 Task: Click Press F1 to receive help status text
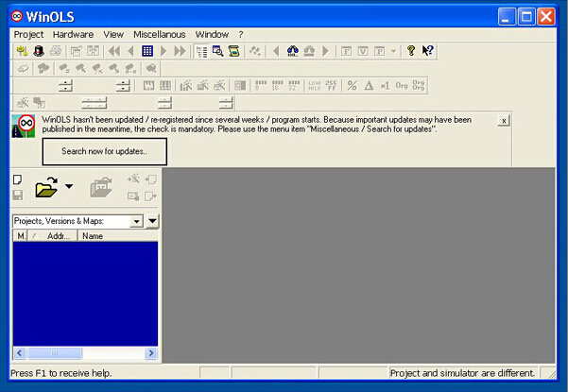click(x=61, y=373)
